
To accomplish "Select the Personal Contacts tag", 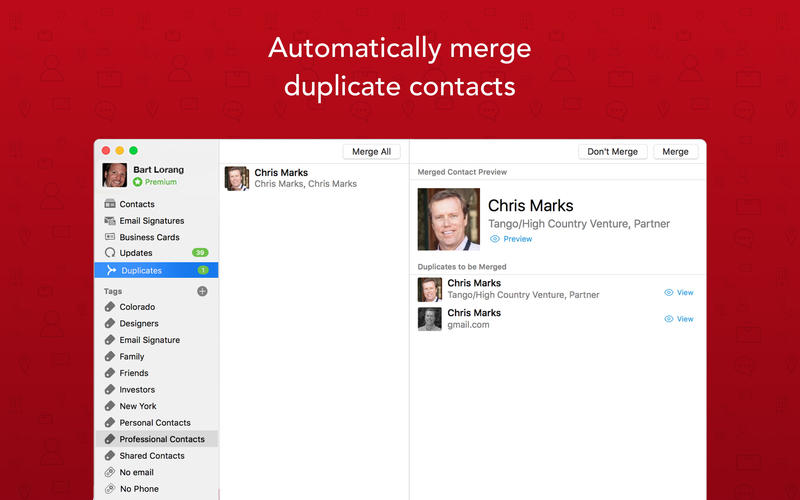I will (x=156, y=422).
